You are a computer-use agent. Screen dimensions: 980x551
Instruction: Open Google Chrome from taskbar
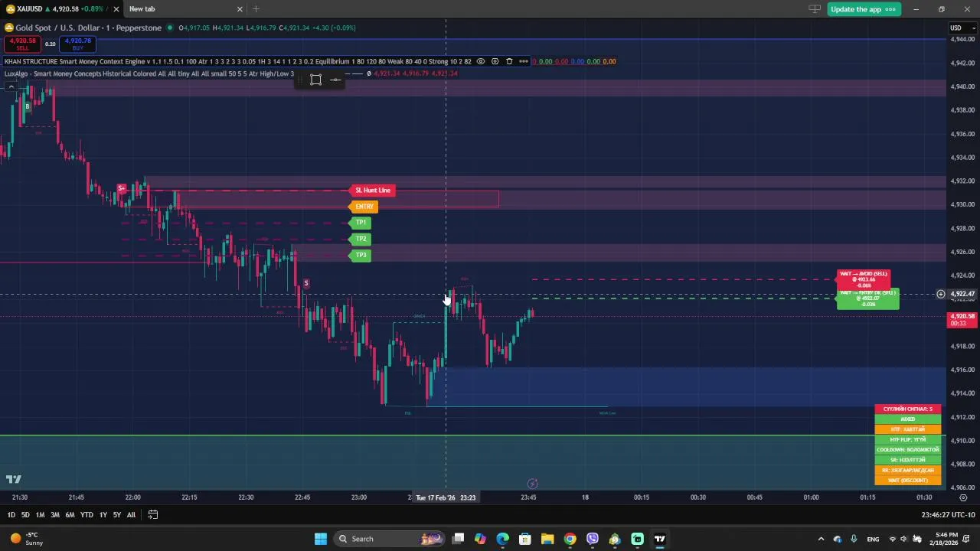[570, 539]
